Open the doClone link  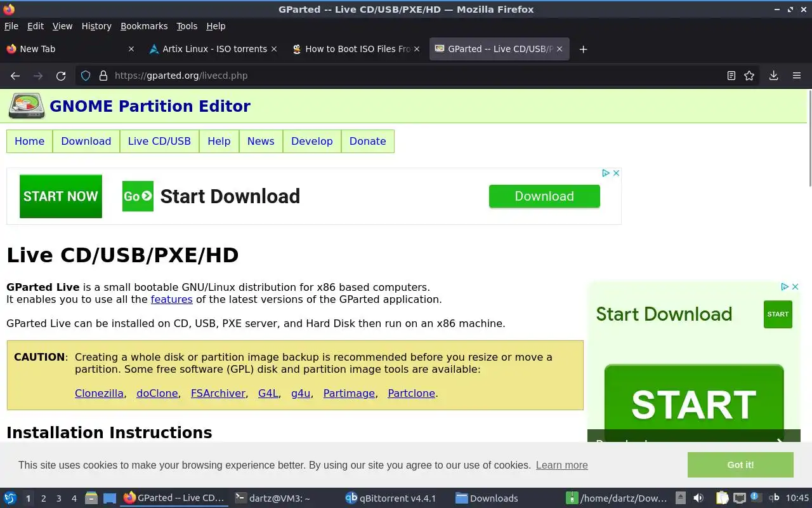(157, 393)
